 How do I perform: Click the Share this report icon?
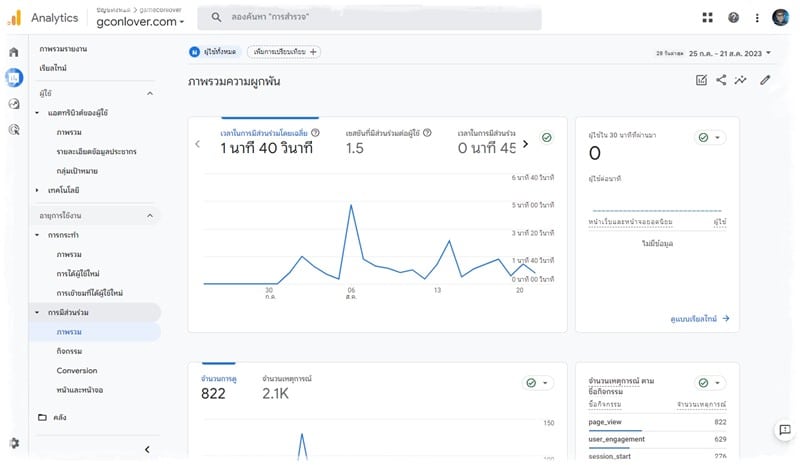point(721,80)
